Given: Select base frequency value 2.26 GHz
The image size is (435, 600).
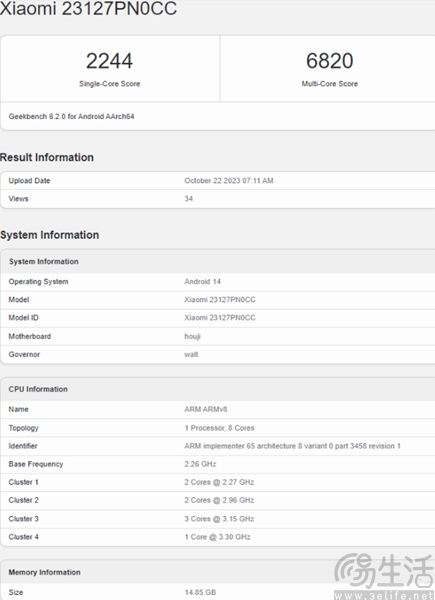Looking at the screenshot, I should coord(200,464).
